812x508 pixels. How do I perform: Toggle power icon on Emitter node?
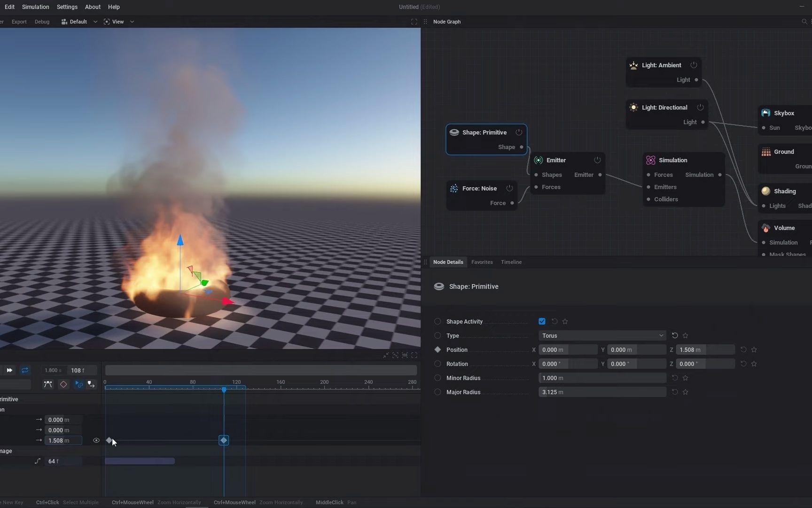[597, 160]
